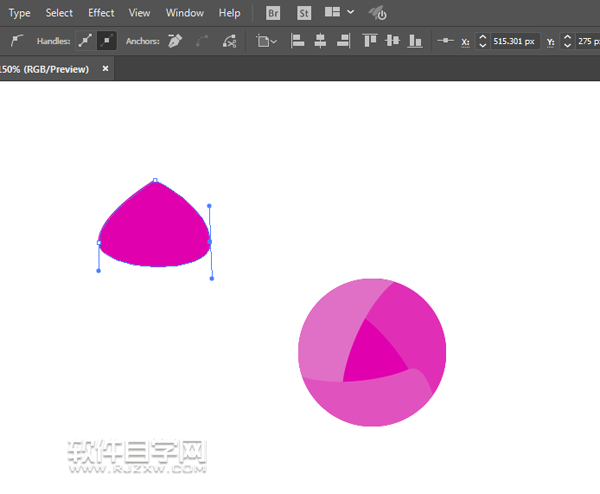The image size is (600, 494).
Task: Click the top anchor point of magenta shape
Action: [x=155, y=181]
